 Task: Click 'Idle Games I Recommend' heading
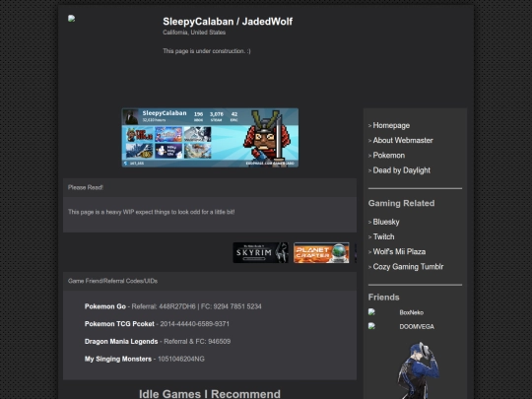(x=210, y=394)
